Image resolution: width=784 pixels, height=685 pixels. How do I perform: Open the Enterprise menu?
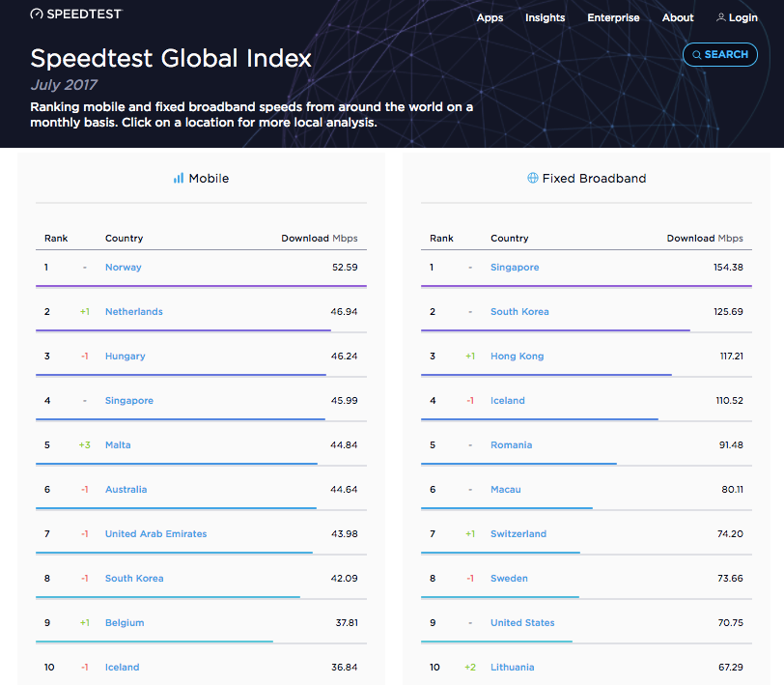coord(613,17)
